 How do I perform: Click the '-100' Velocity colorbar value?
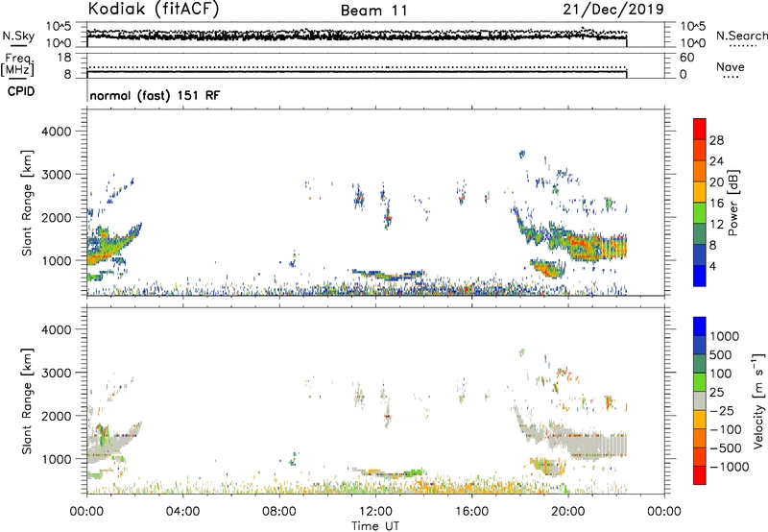725,429
